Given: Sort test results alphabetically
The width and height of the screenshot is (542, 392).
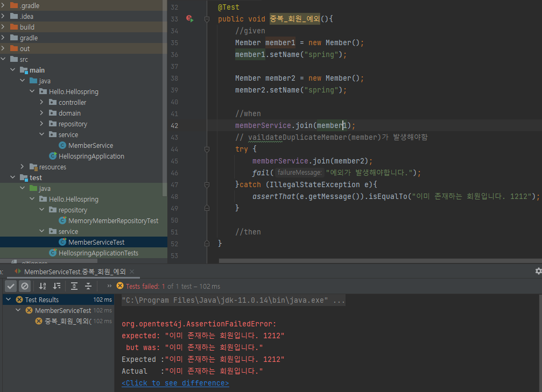Looking at the screenshot, I should [43, 286].
